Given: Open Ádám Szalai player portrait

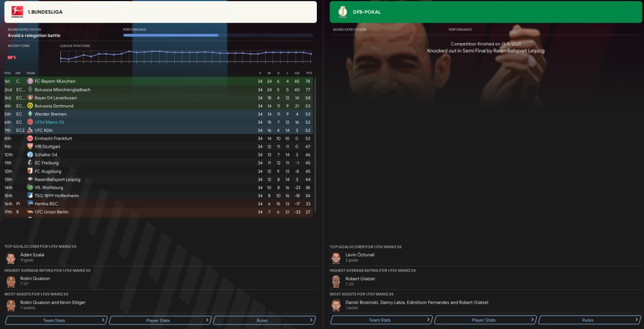Looking at the screenshot, I should click(11, 258).
